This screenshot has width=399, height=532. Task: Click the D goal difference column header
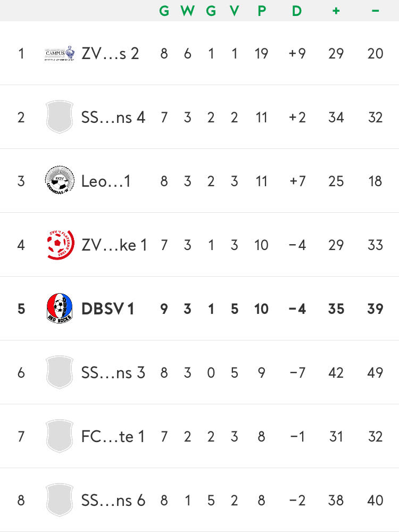(297, 11)
